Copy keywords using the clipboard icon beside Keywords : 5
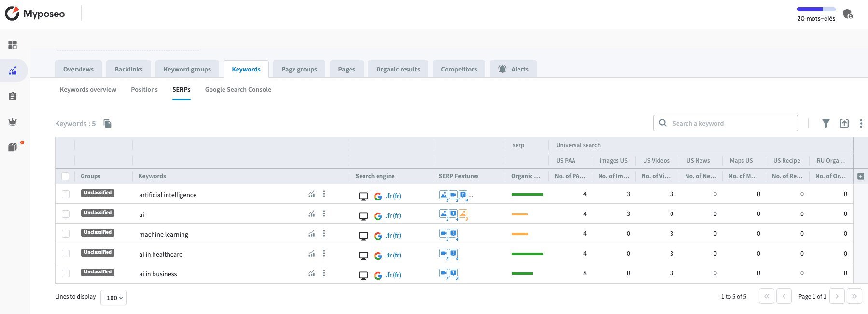868x314 pixels. tap(108, 124)
